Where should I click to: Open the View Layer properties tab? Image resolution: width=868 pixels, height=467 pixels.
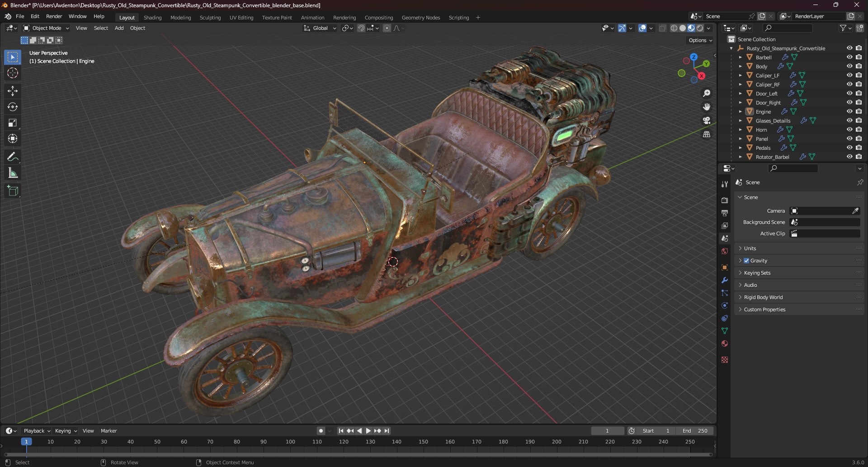[725, 225]
